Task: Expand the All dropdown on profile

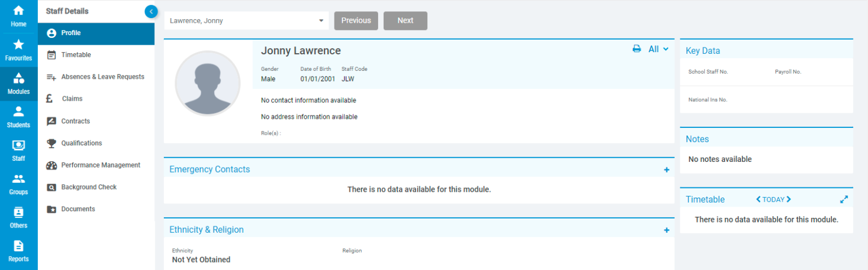Action: point(658,49)
